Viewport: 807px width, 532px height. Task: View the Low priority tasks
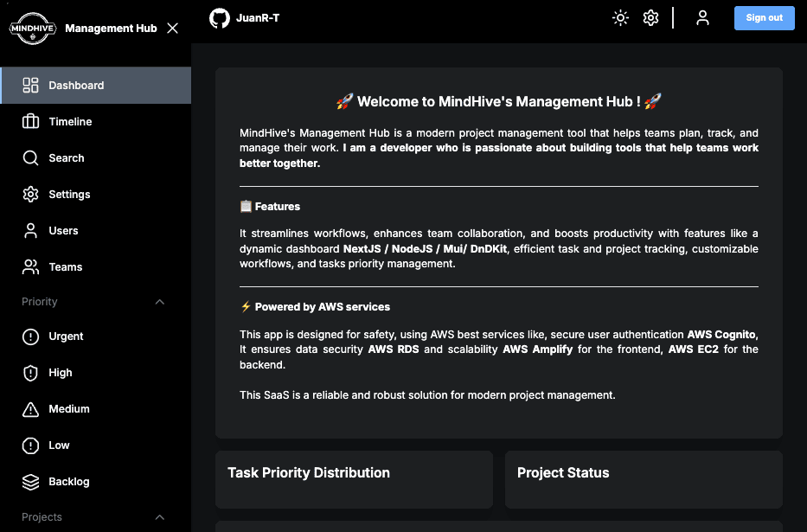click(59, 445)
